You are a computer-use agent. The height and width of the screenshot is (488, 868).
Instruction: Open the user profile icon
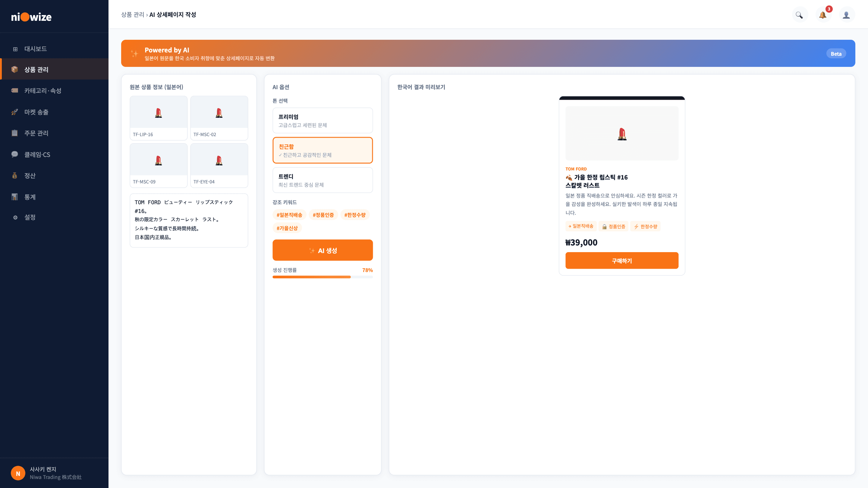[x=846, y=15]
